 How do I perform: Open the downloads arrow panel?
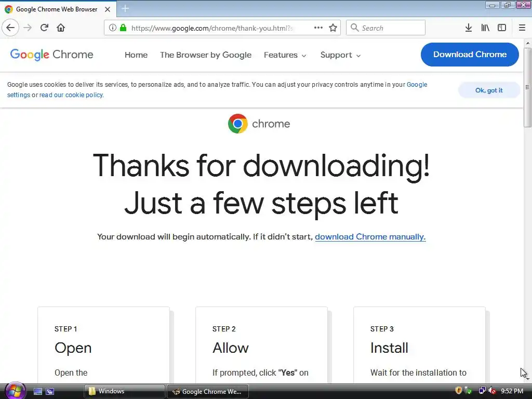[469, 28]
